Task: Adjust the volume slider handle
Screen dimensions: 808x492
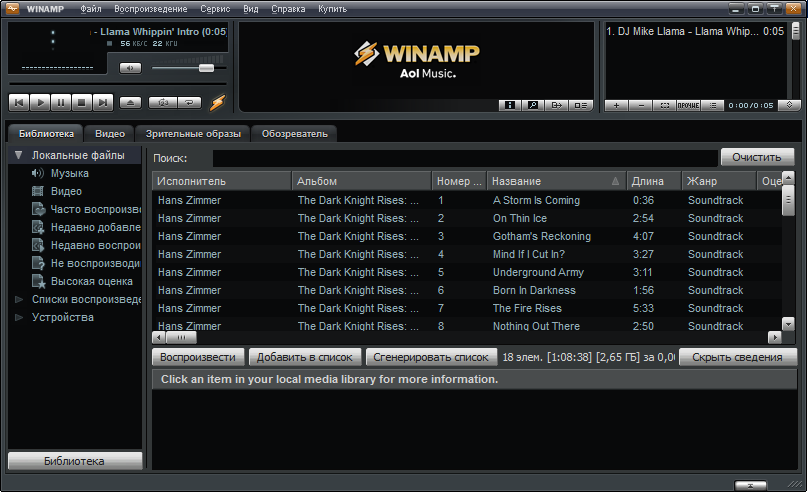Action: click(206, 68)
